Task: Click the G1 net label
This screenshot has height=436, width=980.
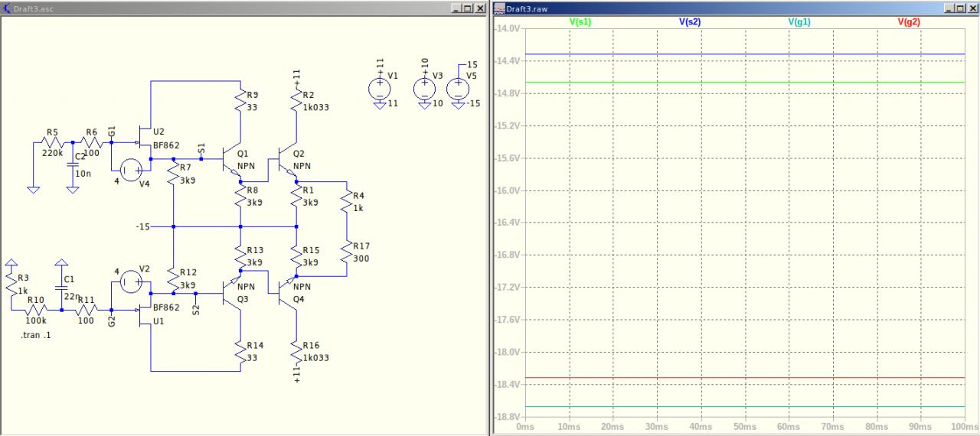Action: click(x=113, y=132)
